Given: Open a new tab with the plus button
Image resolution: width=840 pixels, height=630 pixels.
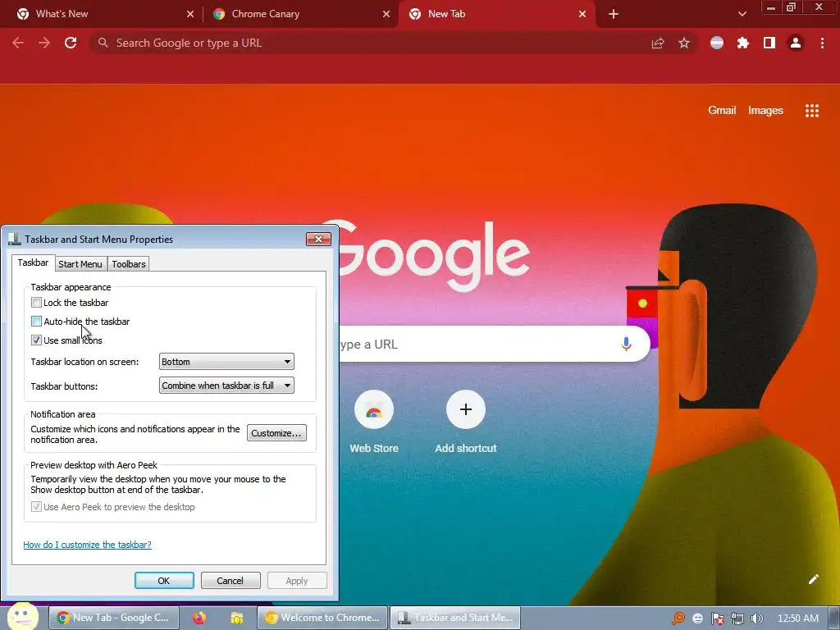Looking at the screenshot, I should [614, 14].
